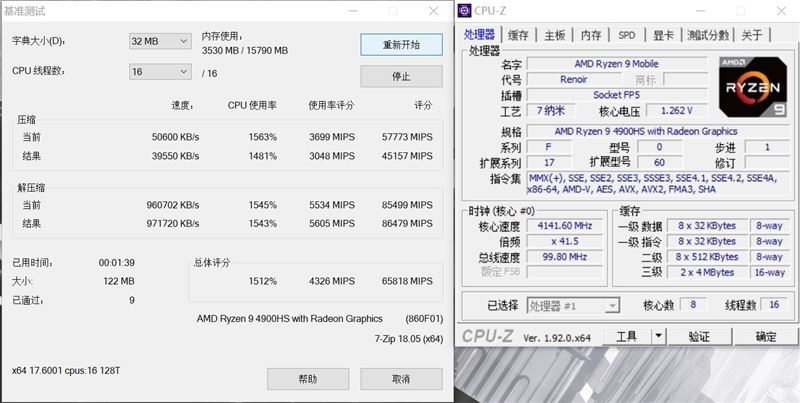Click the 取消 button
Image resolution: width=800 pixels, height=403 pixels.
click(x=401, y=379)
